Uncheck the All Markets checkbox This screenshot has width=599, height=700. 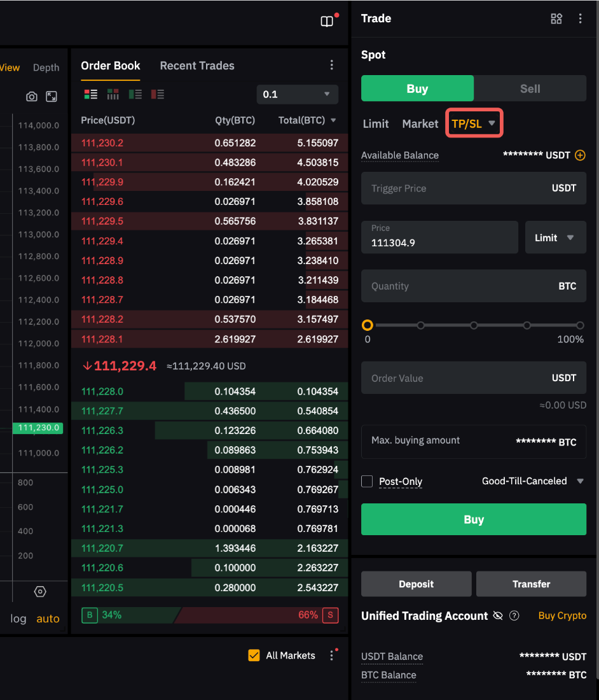tap(254, 655)
